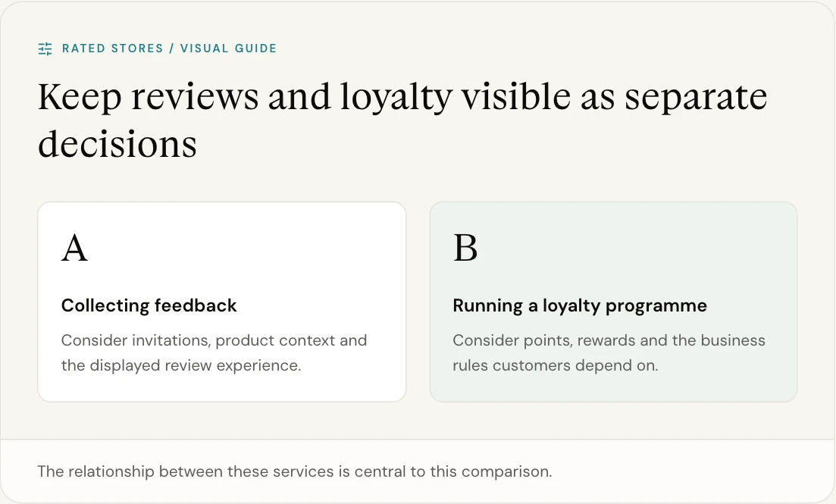Click the displayed review experience line
This screenshot has height=504, width=836.
pyautogui.click(x=181, y=365)
